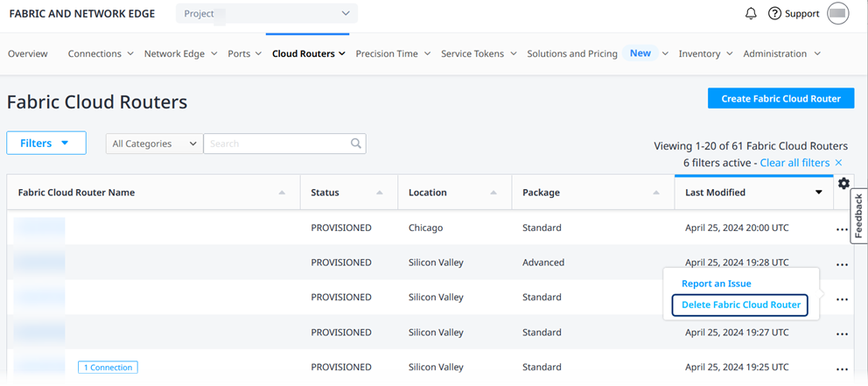Expand the Ports menu

click(244, 53)
